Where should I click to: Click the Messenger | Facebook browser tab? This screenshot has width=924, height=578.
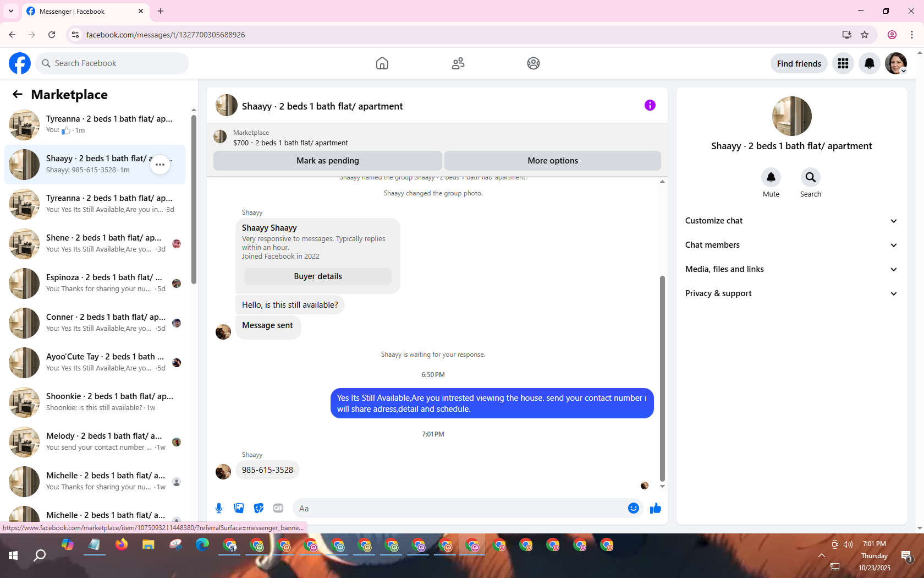click(85, 11)
